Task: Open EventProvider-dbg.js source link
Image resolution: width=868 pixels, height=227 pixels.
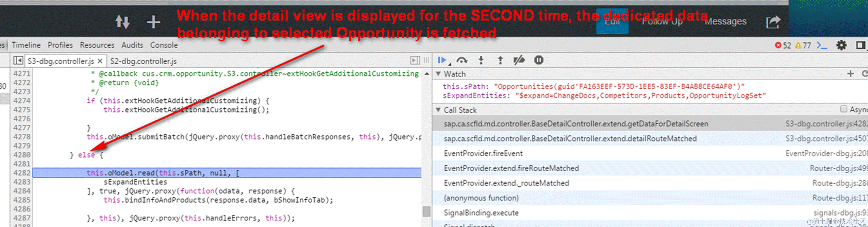Action: pyautogui.click(x=827, y=153)
